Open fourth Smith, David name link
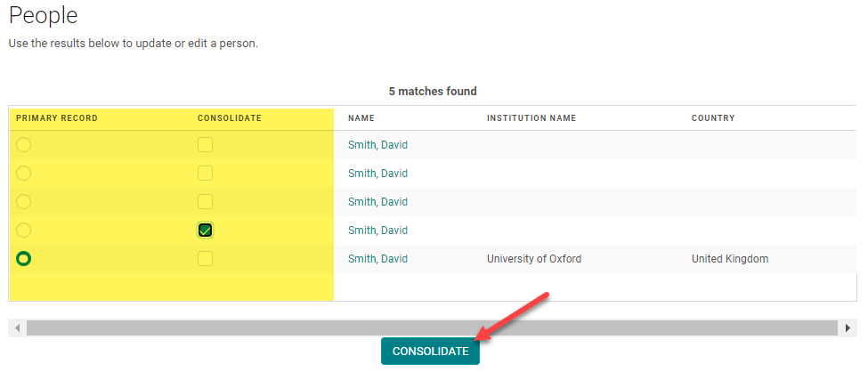Image resolution: width=868 pixels, height=372 pixels. pos(377,230)
